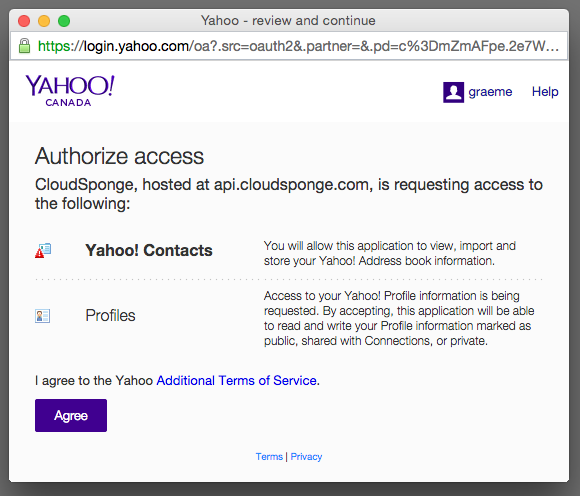Click the Profiles card icon
The height and width of the screenshot is (496, 580).
(x=43, y=316)
